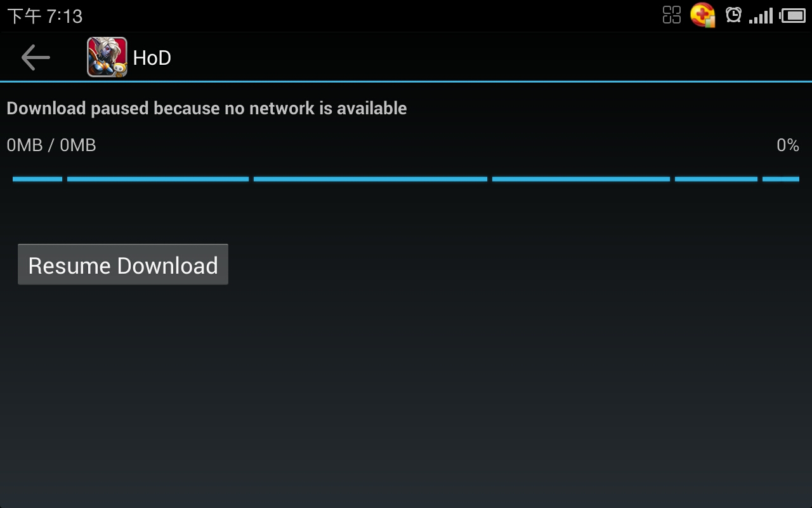
Task: Check the battery indicator icon
Action: pyautogui.click(x=793, y=15)
